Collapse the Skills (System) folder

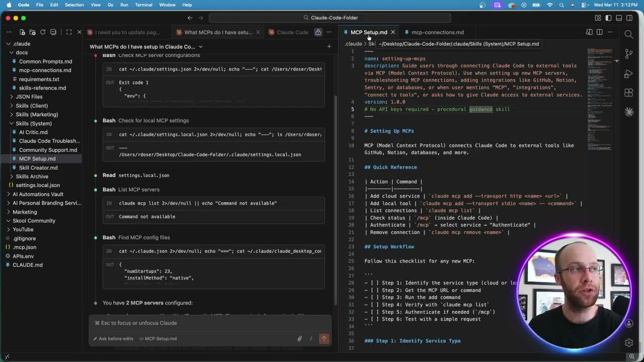coord(33,123)
